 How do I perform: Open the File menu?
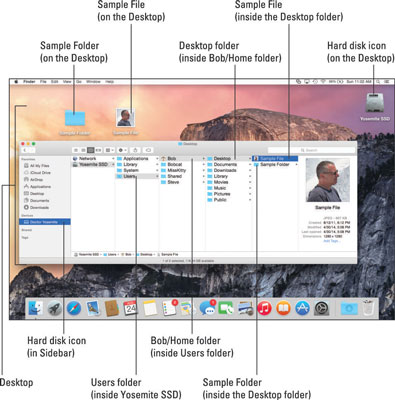point(43,82)
